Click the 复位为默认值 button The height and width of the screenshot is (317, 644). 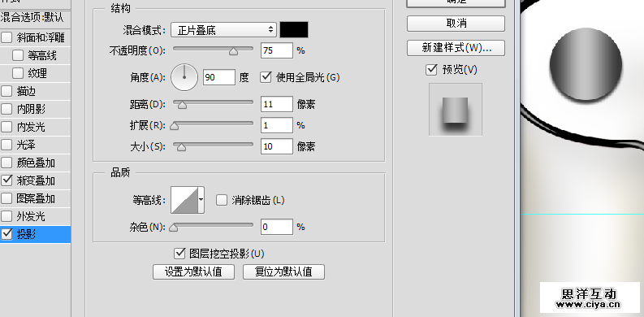pos(283,271)
